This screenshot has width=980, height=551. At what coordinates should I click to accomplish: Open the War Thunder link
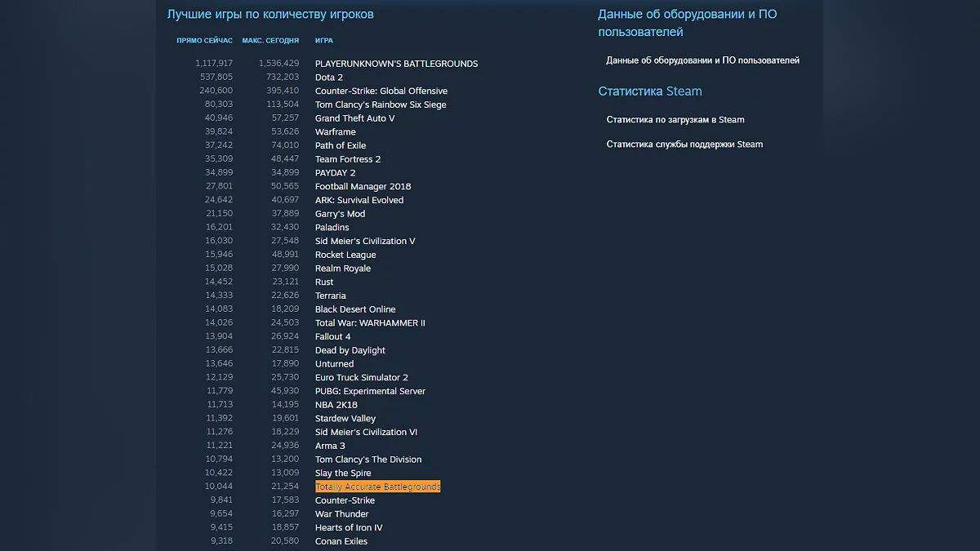[341, 514]
